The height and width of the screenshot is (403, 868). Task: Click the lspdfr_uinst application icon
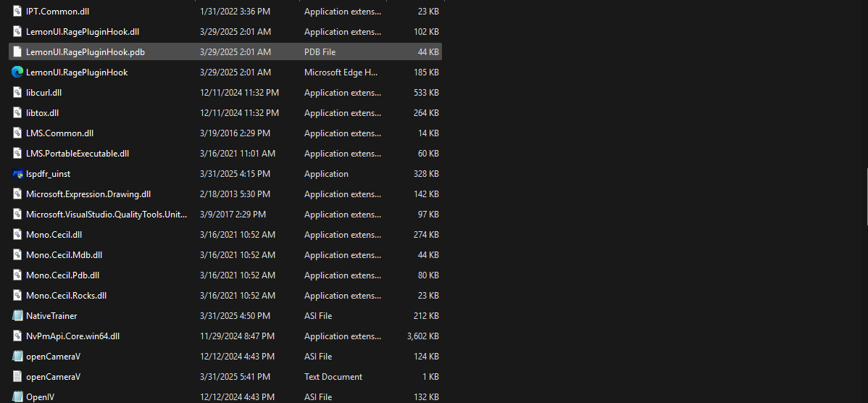pyautogui.click(x=17, y=174)
